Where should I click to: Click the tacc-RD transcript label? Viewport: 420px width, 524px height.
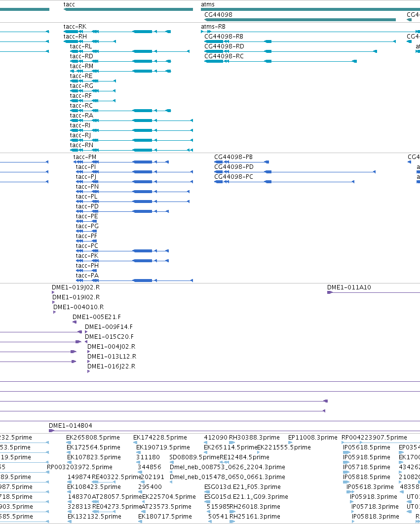(x=81, y=56)
